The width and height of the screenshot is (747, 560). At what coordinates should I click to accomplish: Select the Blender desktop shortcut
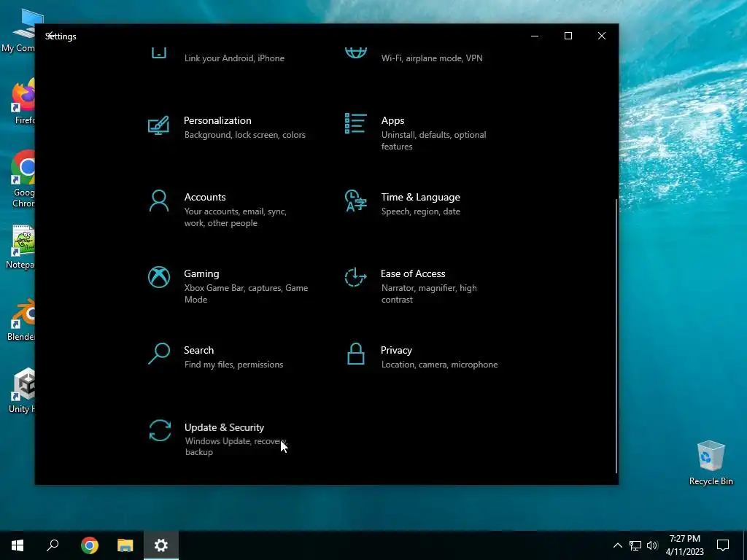pos(22,319)
